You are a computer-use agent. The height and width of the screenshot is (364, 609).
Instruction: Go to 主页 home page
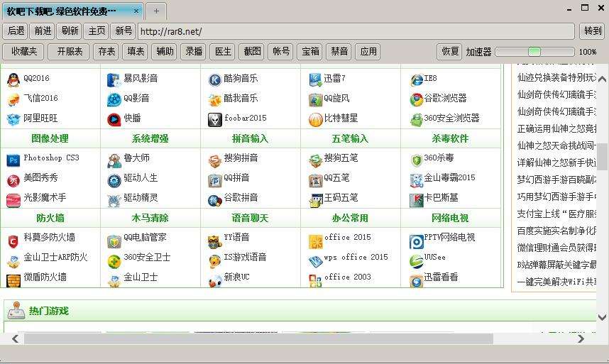click(x=97, y=31)
